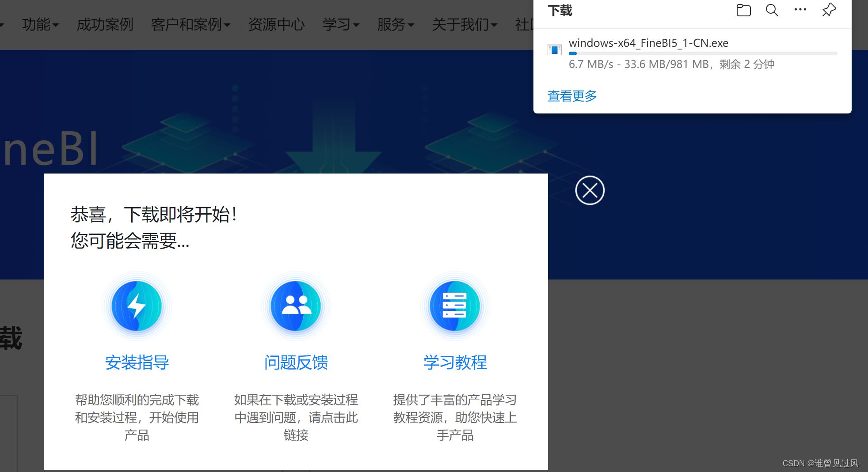
Task: Expand the 服务 dropdown menu
Action: (396, 24)
